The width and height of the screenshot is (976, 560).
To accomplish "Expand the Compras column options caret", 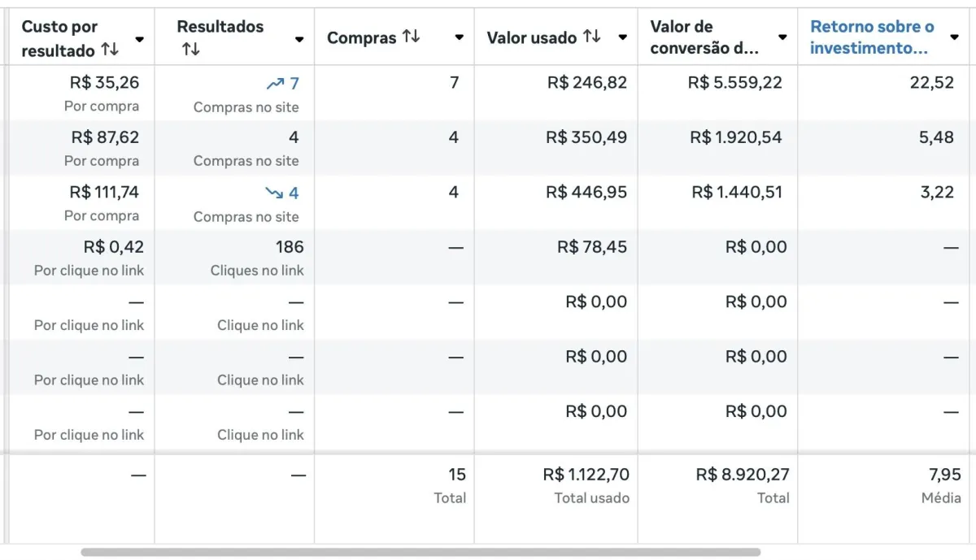I will [x=460, y=37].
